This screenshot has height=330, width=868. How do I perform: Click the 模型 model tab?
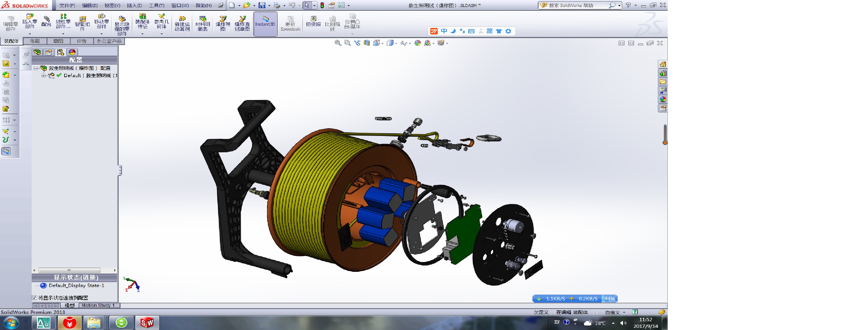(x=69, y=305)
